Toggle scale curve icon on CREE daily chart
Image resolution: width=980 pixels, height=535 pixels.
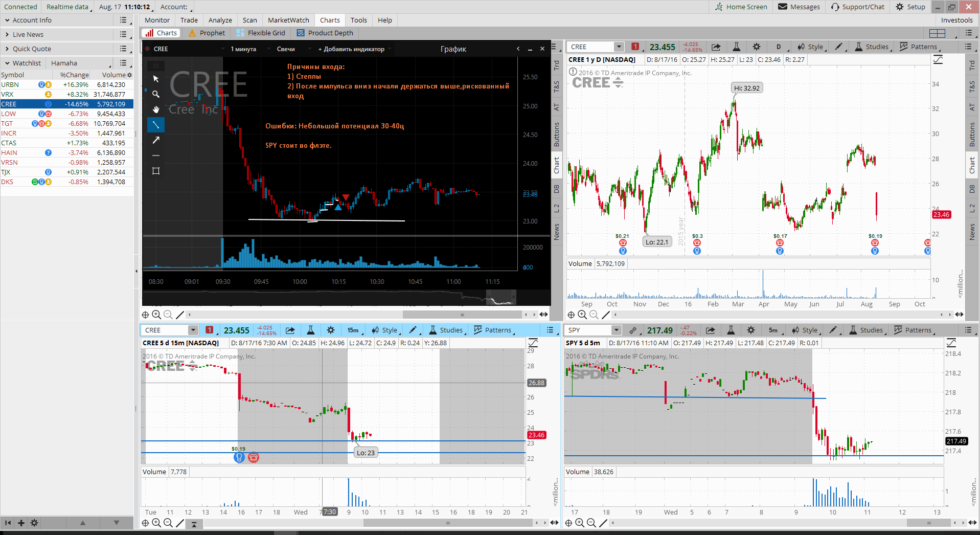click(x=938, y=60)
